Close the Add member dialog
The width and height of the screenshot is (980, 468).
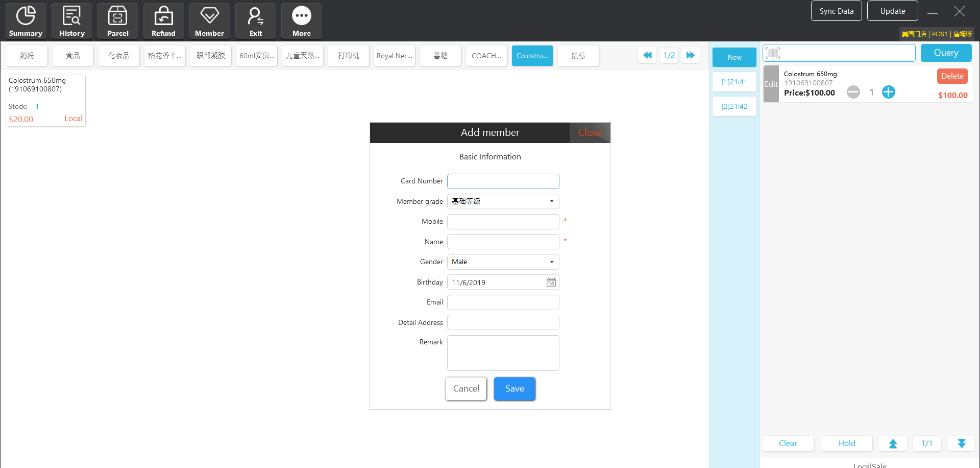point(590,133)
